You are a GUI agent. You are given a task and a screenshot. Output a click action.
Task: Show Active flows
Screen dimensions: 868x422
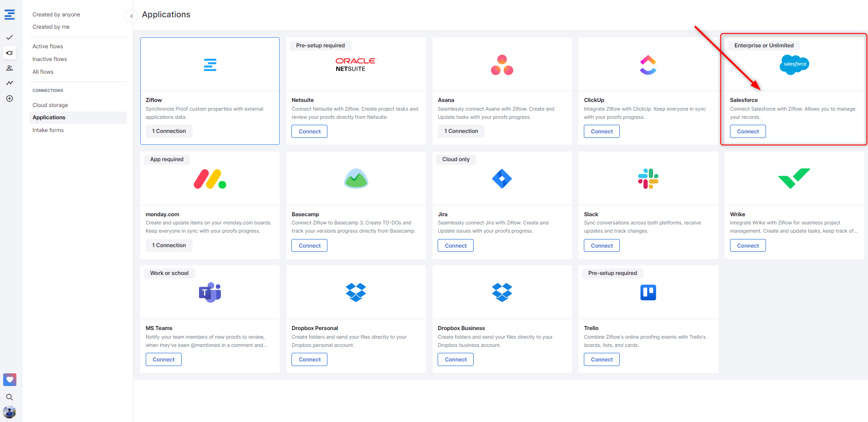pyautogui.click(x=48, y=46)
